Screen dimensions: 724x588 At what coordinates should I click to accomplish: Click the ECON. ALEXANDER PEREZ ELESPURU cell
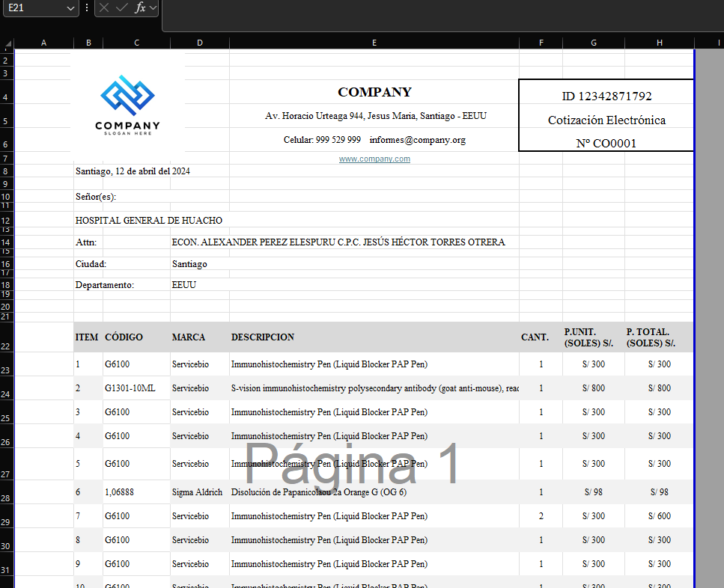point(338,242)
